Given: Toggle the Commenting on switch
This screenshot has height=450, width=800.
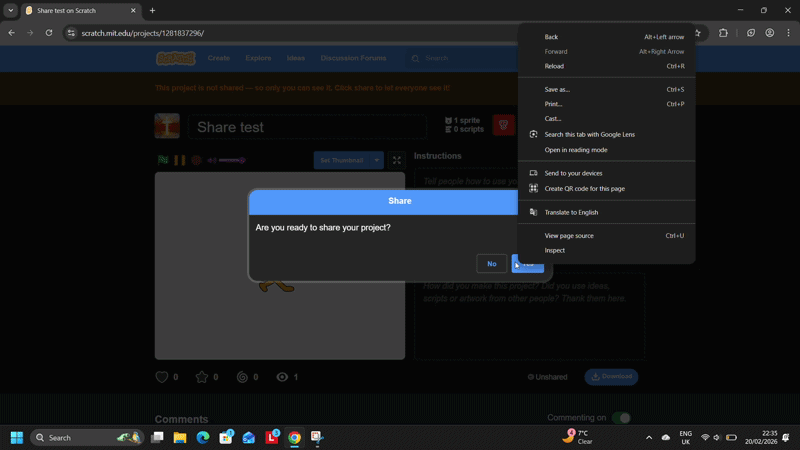Looking at the screenshot, I should click(621, 418).
